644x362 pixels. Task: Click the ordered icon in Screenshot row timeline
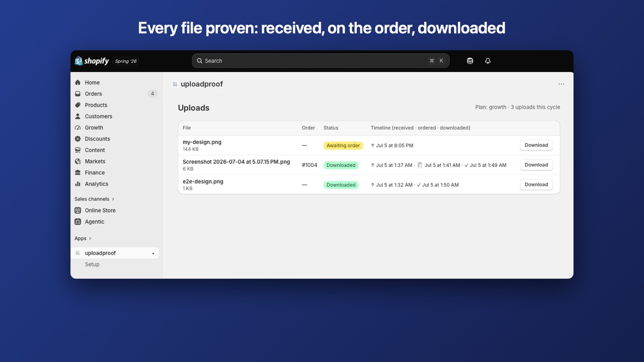(x=420, y=165)
